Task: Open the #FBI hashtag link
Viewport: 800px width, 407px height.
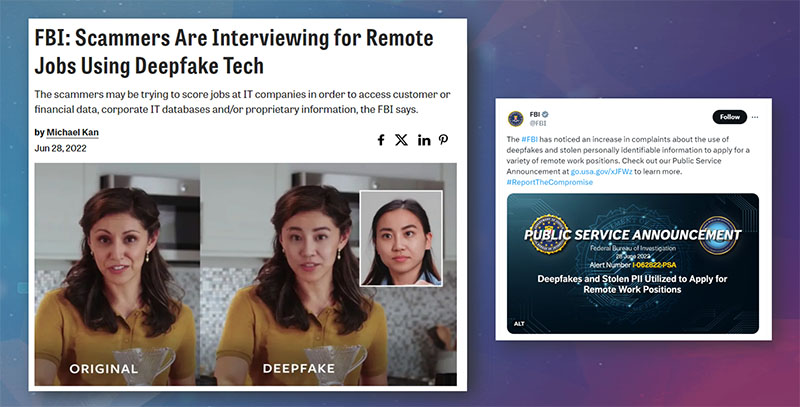Action: 529,139
